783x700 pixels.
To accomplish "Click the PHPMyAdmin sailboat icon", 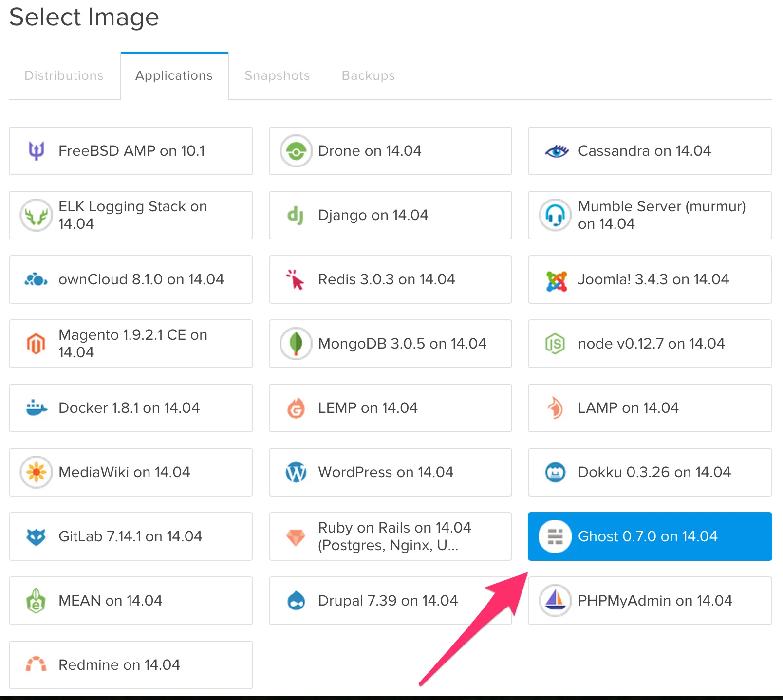I will (x=555, y=601).
